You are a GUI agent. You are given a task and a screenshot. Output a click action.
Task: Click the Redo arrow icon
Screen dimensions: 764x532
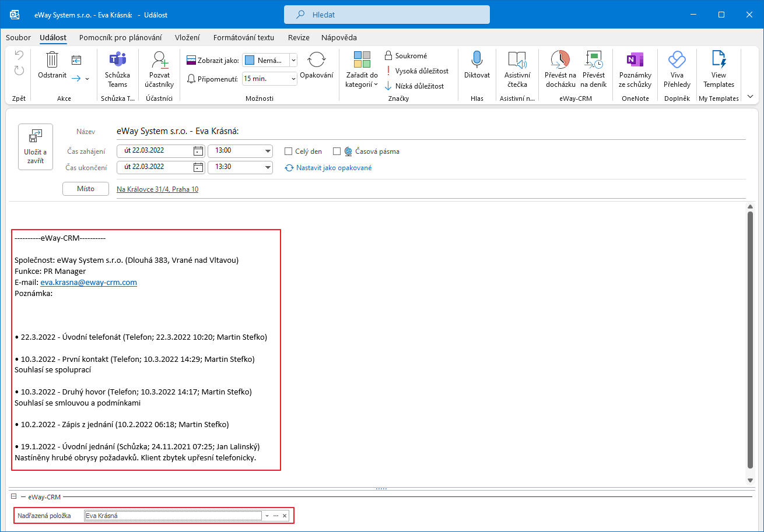(x=19, y=71)
